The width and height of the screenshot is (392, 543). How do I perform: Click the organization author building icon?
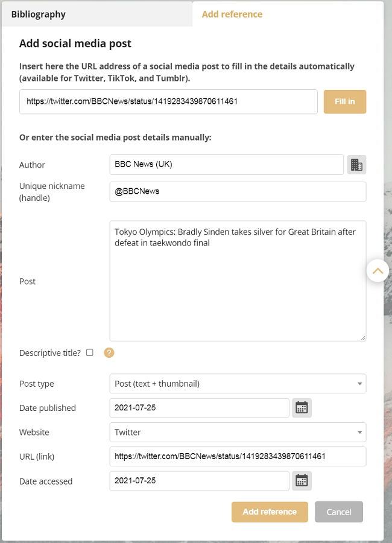pyautogui.click(x=356, y=165)
